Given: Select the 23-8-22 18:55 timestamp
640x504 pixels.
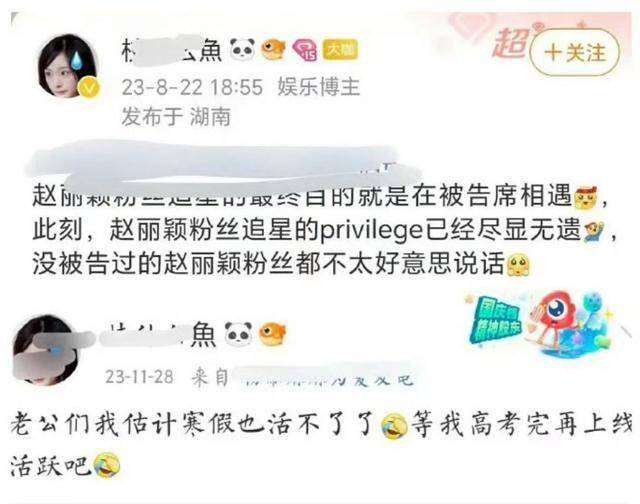Looking at the screenshot, I should pyautogui.click(x=192, y=87).
